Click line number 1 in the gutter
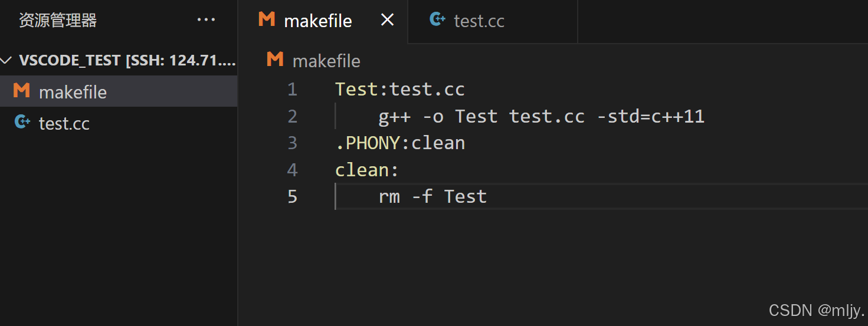Image resolution: width=868 pixels, height=326 pixels. coord(293,90)
